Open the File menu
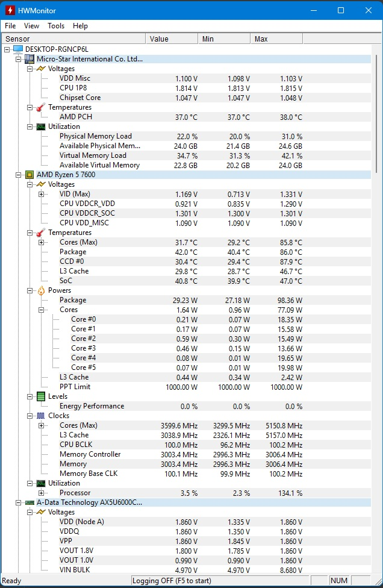 pyautogui.click(x=10, y=26)
